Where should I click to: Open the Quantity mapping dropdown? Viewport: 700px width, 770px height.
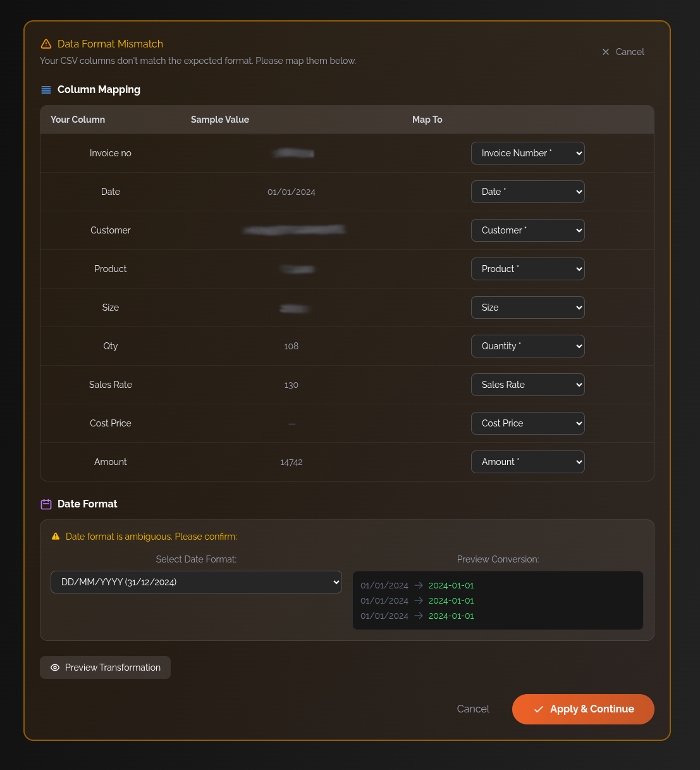(528, 346)
